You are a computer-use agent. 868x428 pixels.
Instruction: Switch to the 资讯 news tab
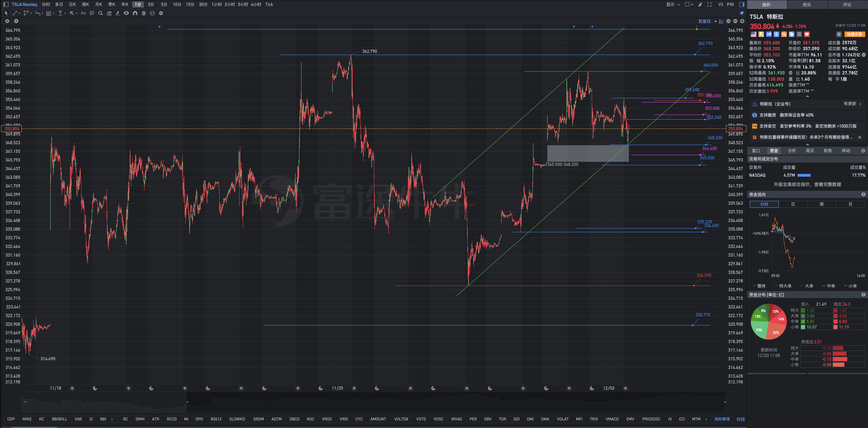click(x=807, y=5)
